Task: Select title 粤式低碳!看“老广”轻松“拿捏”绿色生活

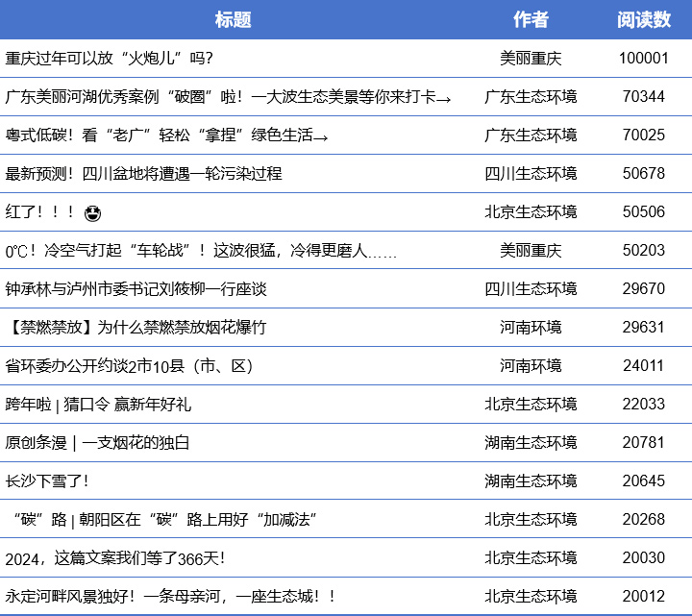Action: tap(166, 136)
